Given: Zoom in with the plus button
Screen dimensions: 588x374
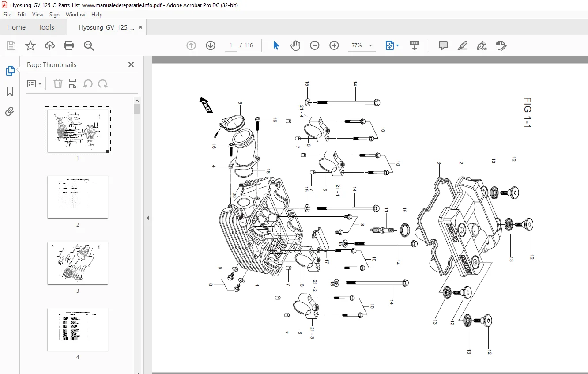Looking at the screenshot, I should (334, 45).
